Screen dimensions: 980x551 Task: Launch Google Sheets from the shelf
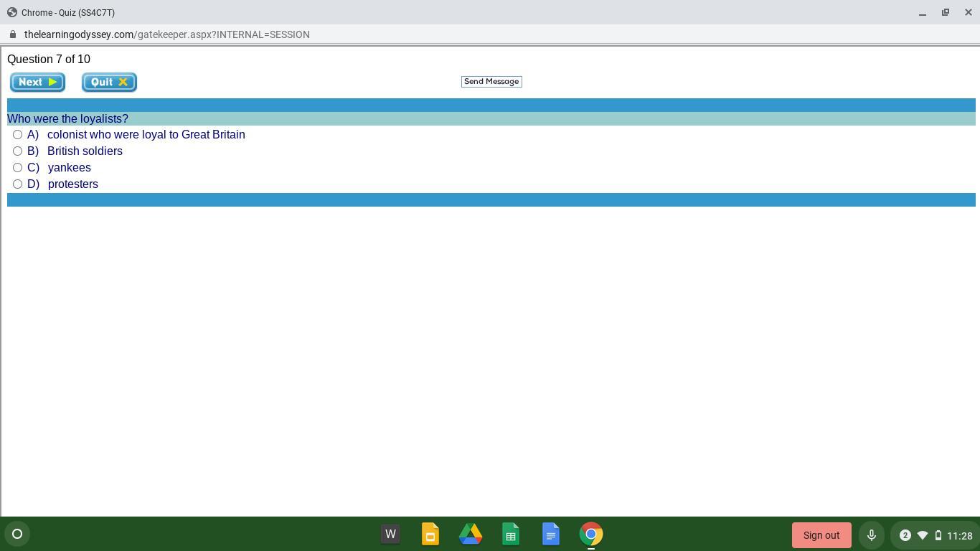pos(511,534)
